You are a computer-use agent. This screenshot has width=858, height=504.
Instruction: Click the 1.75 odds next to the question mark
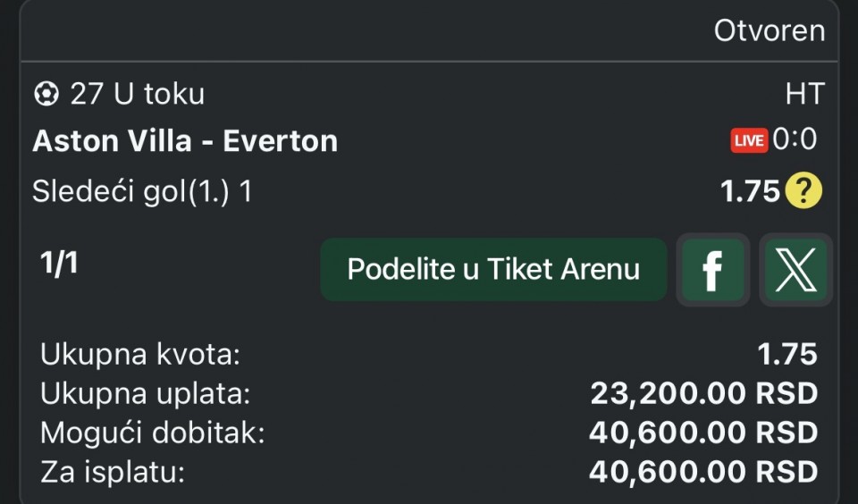click(x=751, y=191)
